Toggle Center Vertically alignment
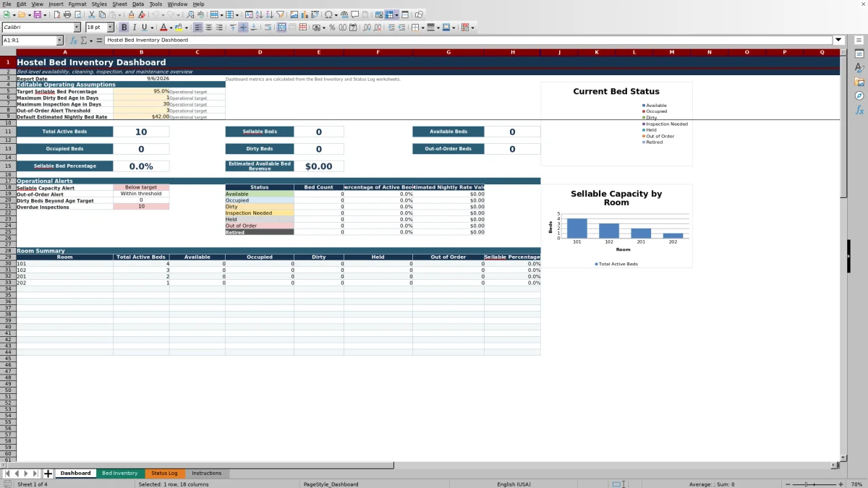This screenshot has height=488, width=868. 243,27
